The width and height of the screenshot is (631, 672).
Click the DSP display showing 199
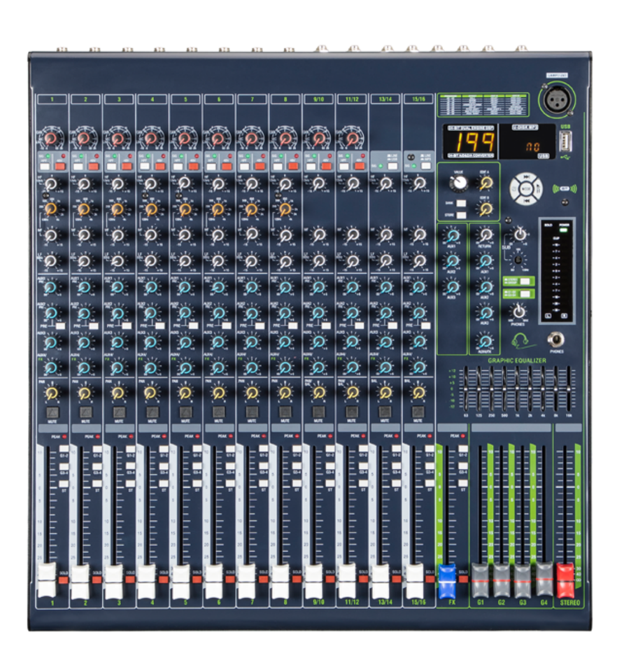pyautogui.click(x=472, y=142)
